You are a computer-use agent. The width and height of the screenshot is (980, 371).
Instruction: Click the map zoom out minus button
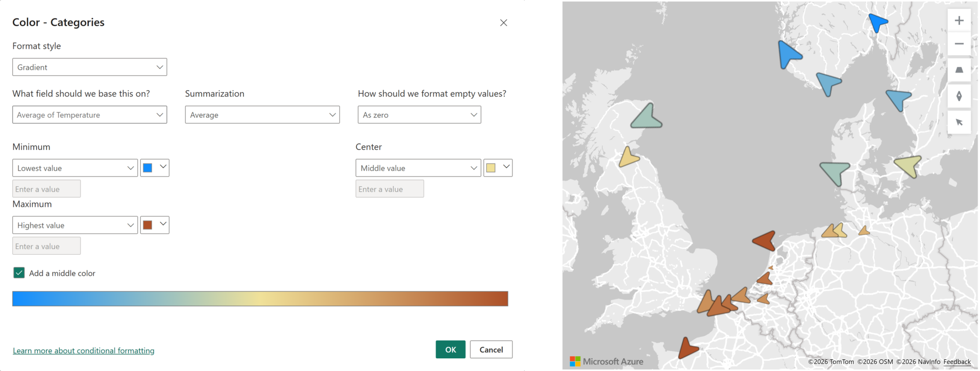point(959,44)
